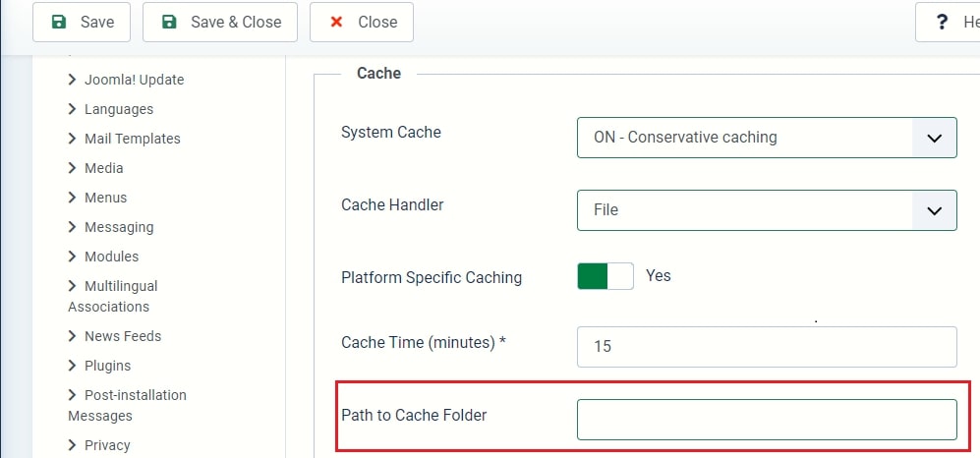The width and height of the screenshot is (980, 458).
Task: Click the chevron beside Plugins
Action: tap(73, 365)
